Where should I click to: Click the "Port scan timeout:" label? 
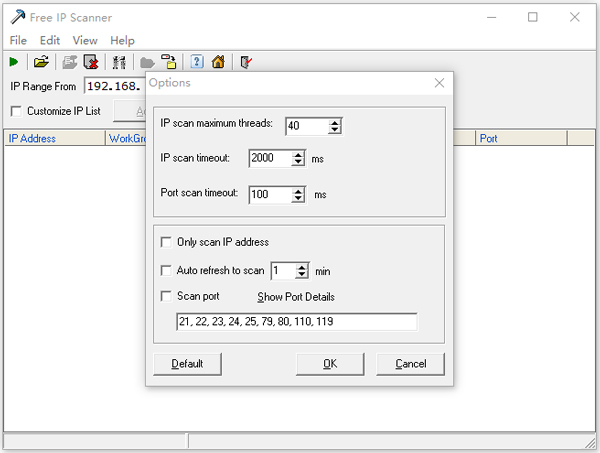click(x=199, y=192)
